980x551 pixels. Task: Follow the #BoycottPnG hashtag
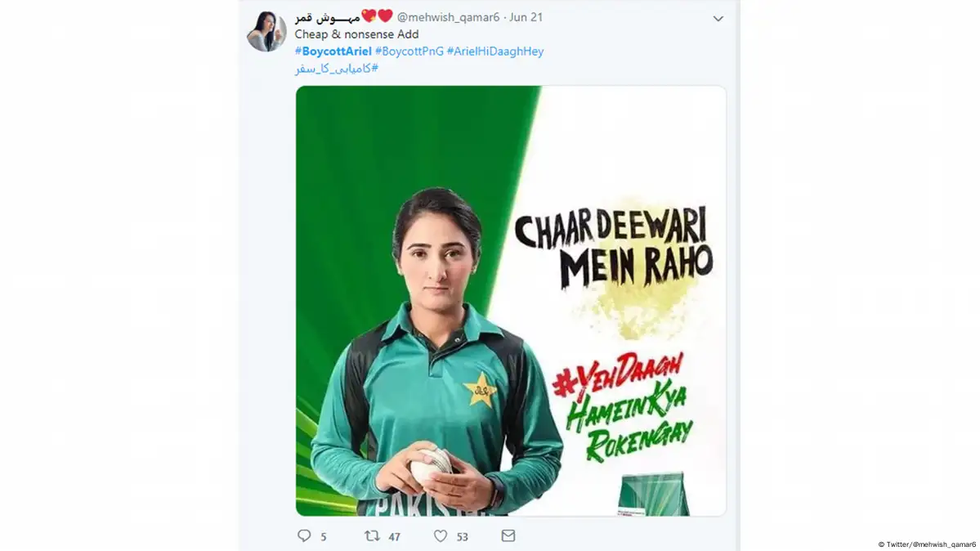[x=409, y=52]
